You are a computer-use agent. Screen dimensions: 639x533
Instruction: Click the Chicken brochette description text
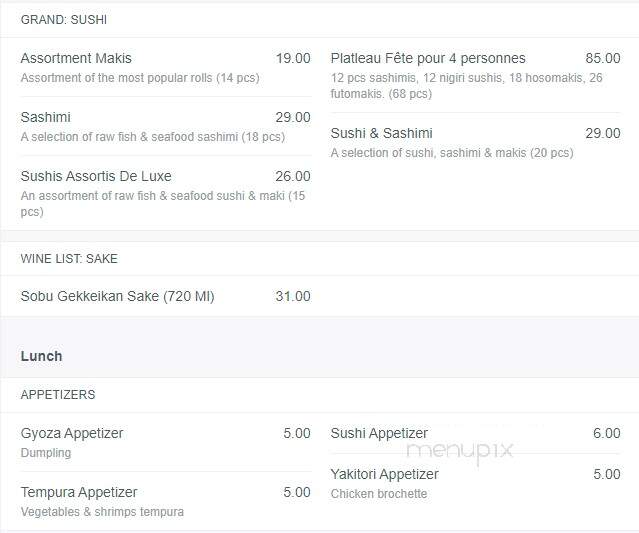[379, 494]
